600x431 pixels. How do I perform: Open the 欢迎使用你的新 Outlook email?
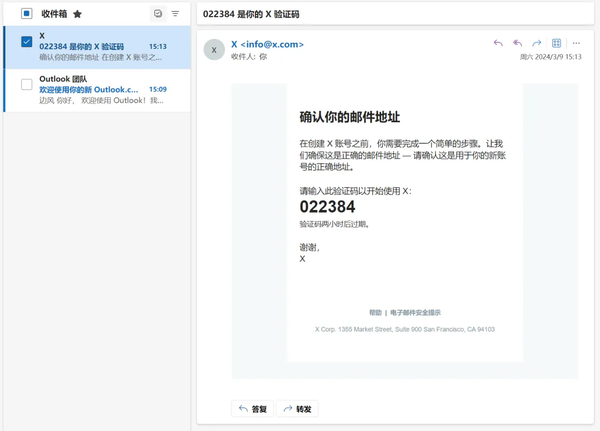(97, 90)
